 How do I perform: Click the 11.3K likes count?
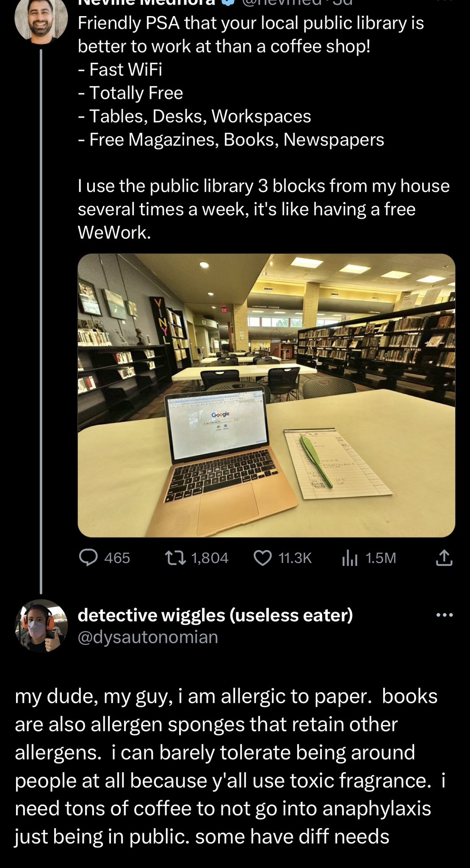pyautogui.click(x=295, y=558)
